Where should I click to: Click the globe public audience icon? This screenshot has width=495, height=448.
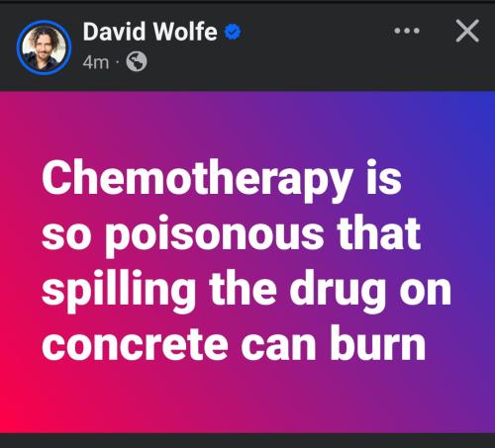[137, 61]
